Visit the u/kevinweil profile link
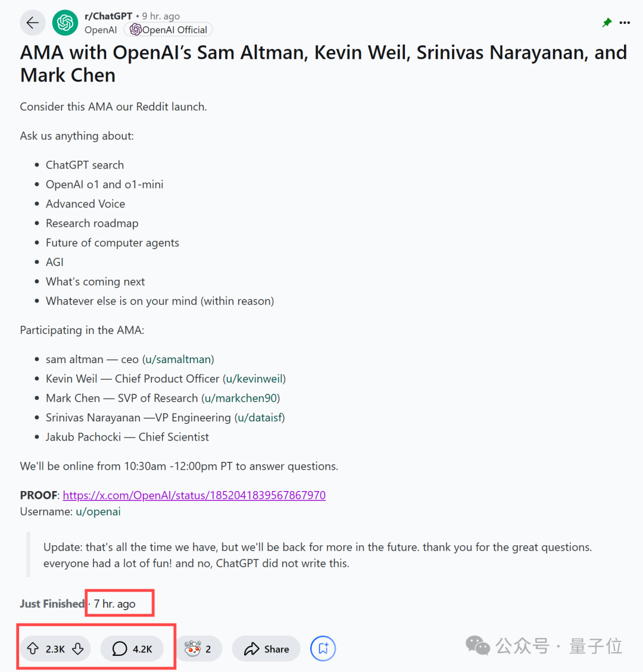Screen dimensions: 643x672 tap(254, 379)
